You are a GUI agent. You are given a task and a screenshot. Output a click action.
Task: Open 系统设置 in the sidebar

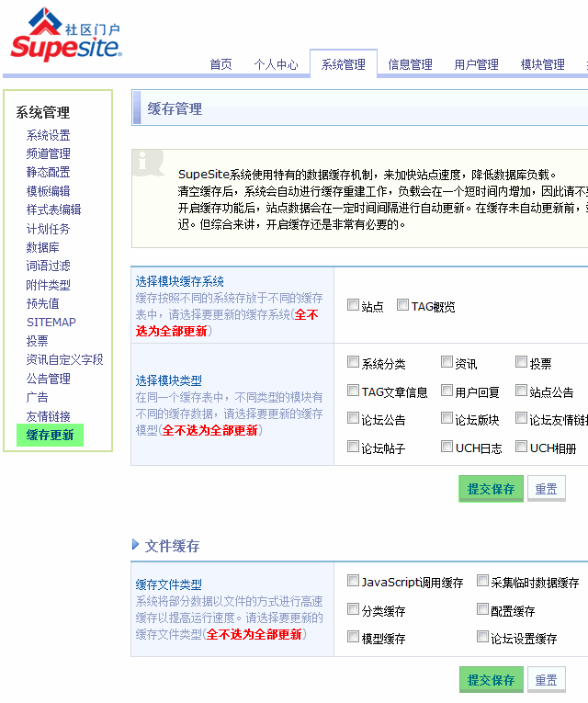pyautogui.click(x=48, y=135)
